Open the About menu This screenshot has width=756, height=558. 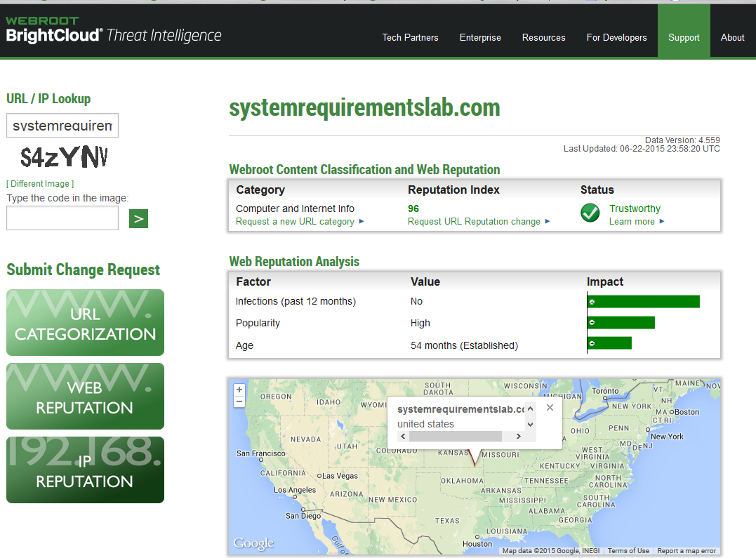[732, 38]
